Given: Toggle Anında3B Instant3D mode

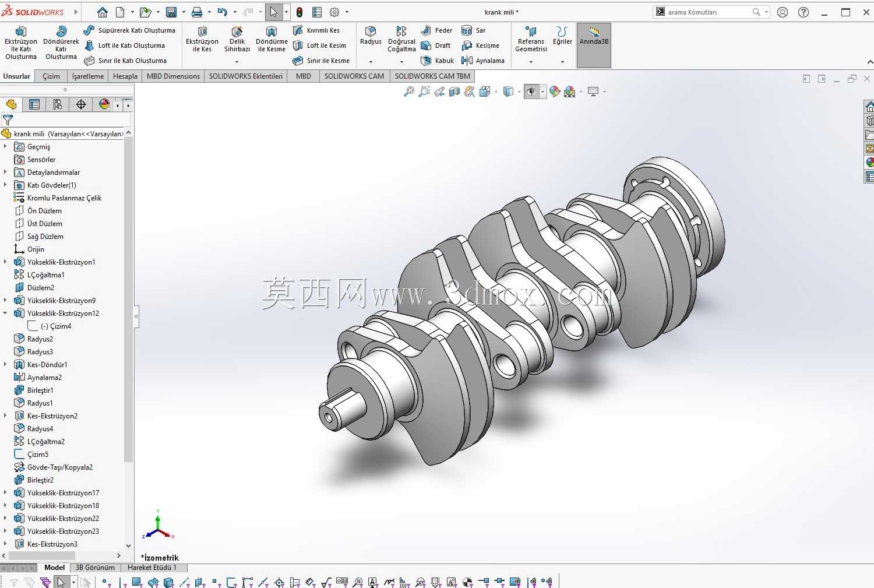Looking at the screenshot, I should tap(594, 45).
